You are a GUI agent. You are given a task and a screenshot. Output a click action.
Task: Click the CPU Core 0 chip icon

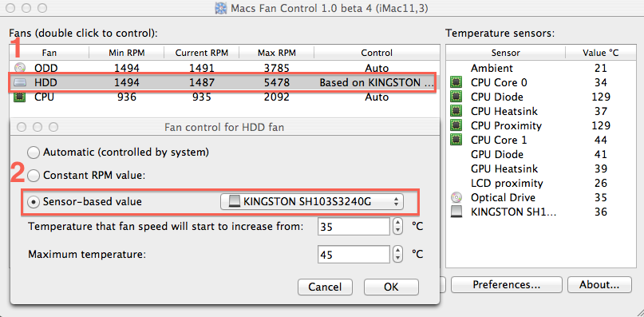tap(456, 82)
